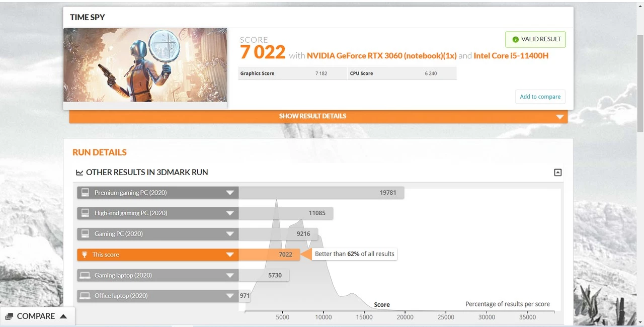Click the large 7 022 score number
This screenshot has height=327, width=644.
[263, 52]
